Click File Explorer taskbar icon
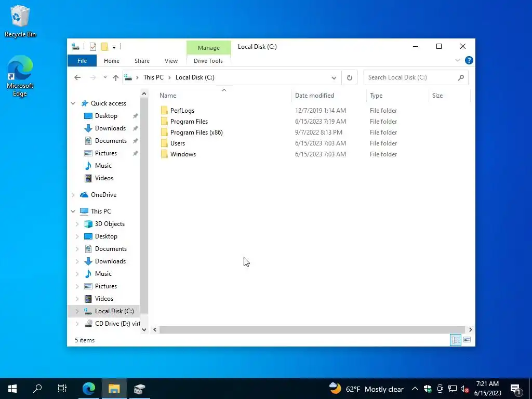 (x=114, y=389)
